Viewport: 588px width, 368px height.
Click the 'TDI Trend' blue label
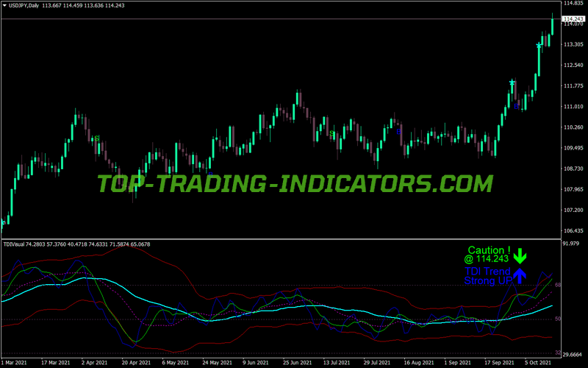coord(487,271)
